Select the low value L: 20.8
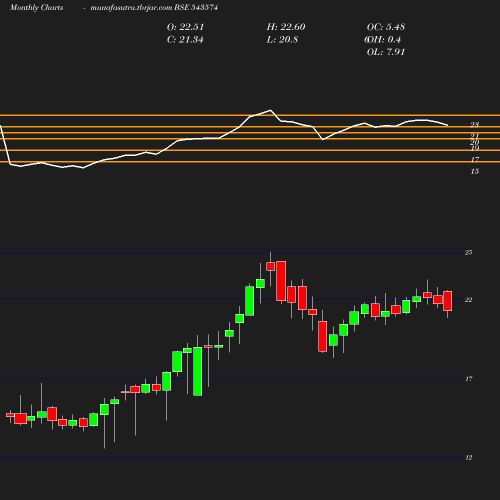This screenshot has width=500, height=500. point(282,40)
